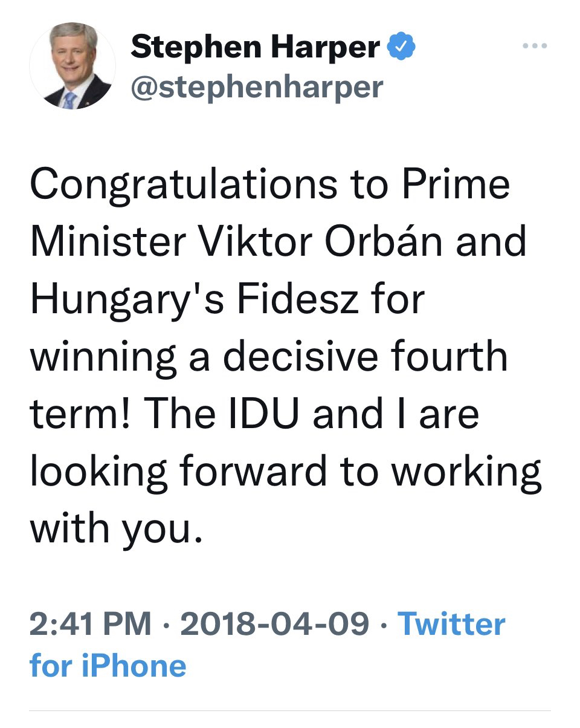Open the @stephenharper handle

256,87
